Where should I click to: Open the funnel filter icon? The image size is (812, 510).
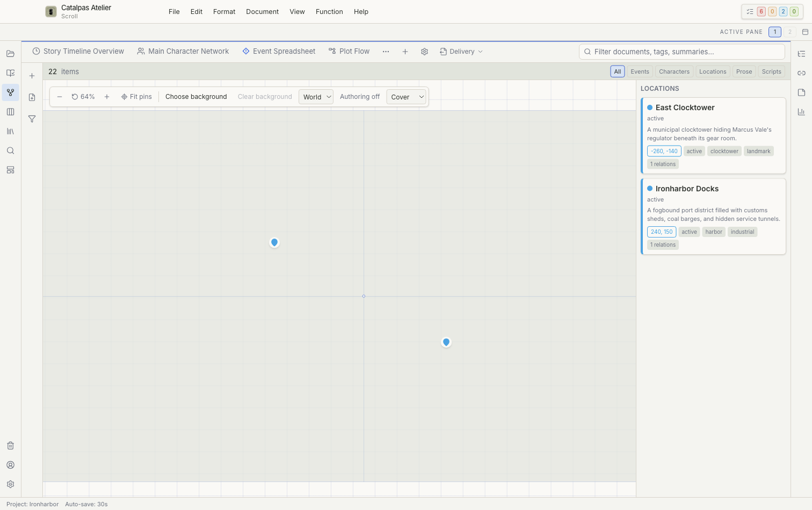pyautogui.click(x=32, y=119)
